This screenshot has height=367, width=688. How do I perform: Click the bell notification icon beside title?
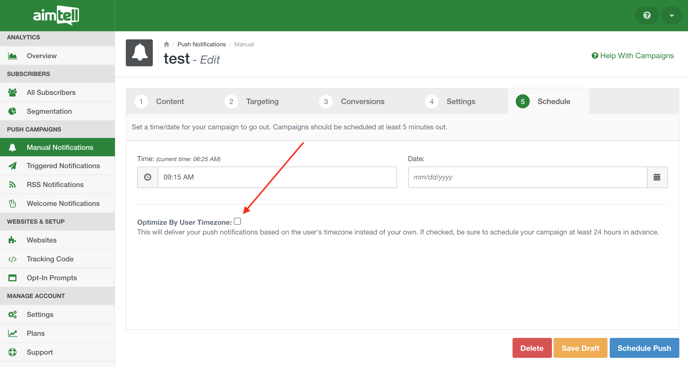(140, 53)
